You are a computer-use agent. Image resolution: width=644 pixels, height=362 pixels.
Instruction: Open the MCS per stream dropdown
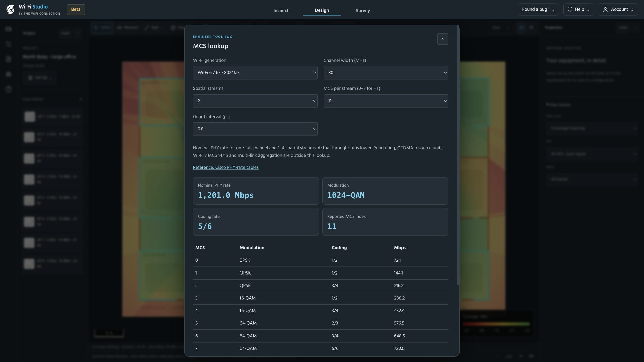tap(386, 101)
